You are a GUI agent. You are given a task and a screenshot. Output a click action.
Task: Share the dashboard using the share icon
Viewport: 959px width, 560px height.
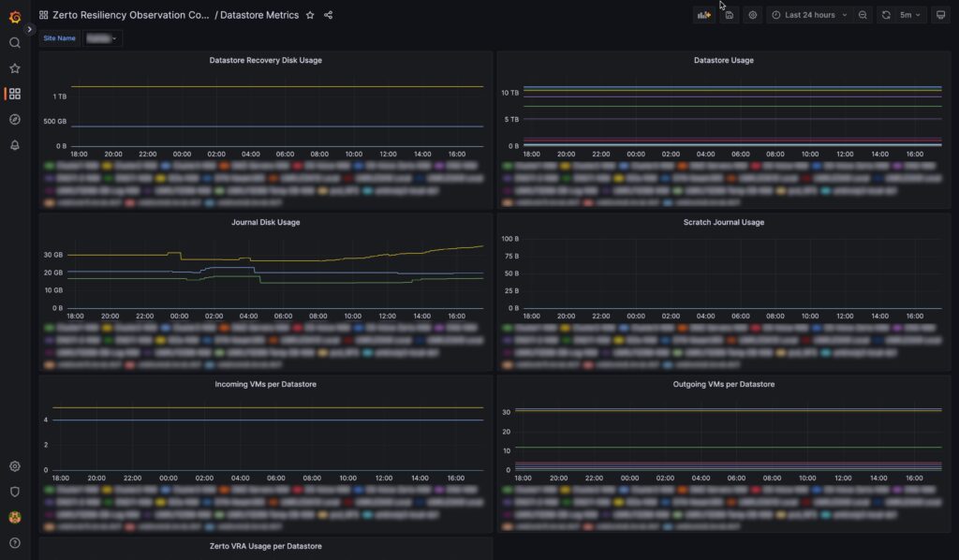pos(329,15)
